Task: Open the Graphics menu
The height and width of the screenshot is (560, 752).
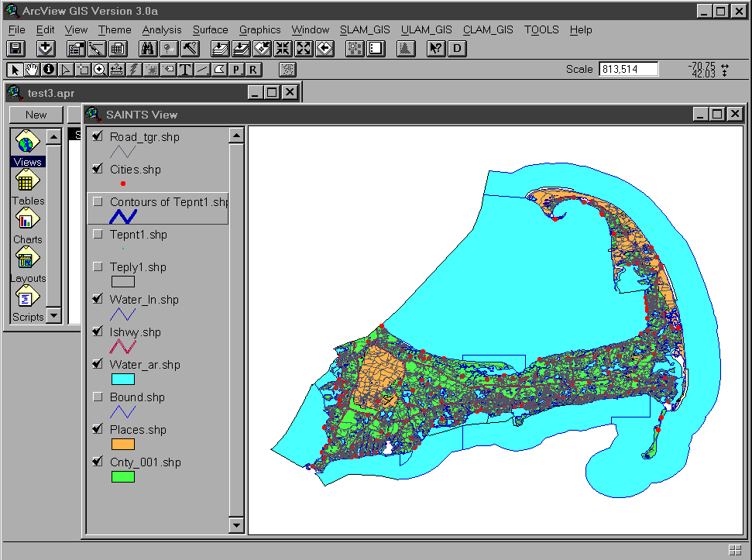Action: tap(260, 29)
